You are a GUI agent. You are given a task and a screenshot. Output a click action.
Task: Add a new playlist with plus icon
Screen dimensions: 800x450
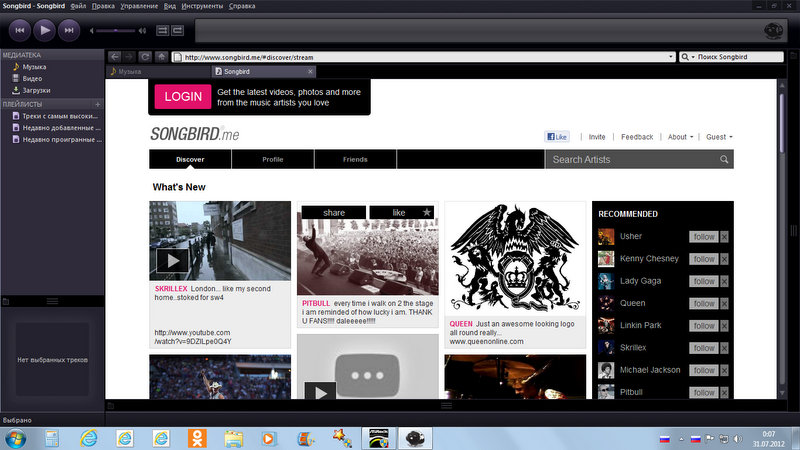[97, 104]
